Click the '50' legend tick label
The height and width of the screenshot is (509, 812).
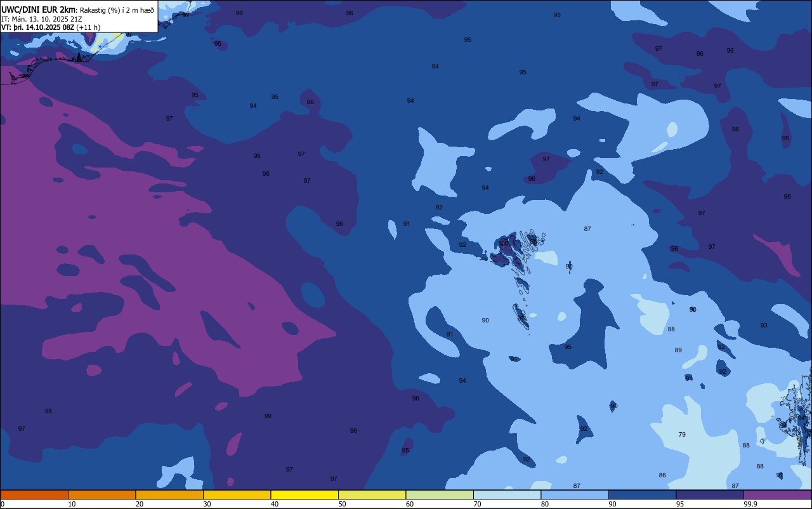tap(342, 504)
